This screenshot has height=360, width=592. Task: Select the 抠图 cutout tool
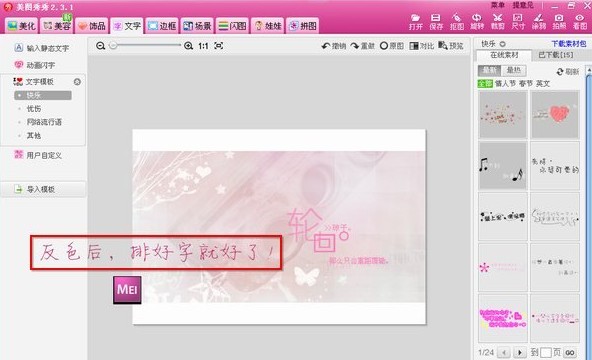[456, 22]
